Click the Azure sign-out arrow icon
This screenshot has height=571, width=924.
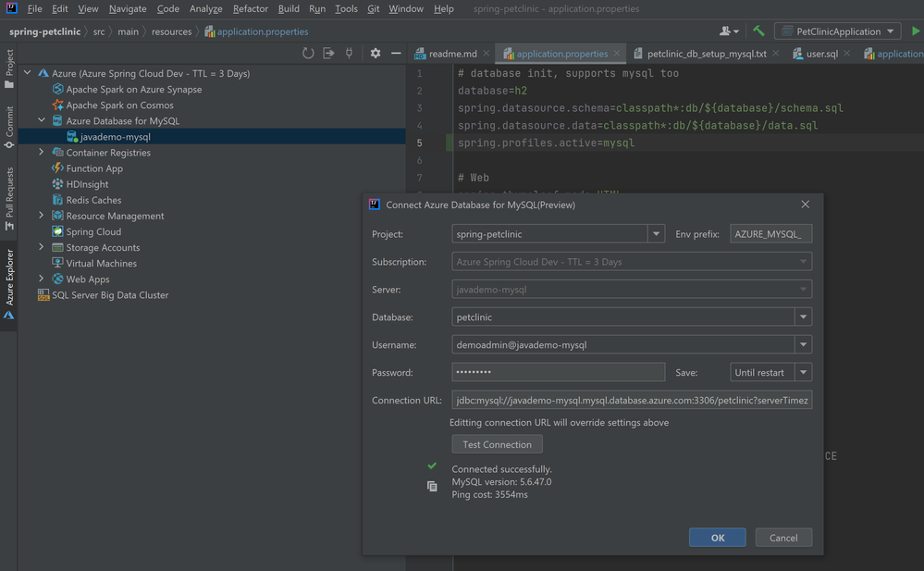tap(328, 54)
